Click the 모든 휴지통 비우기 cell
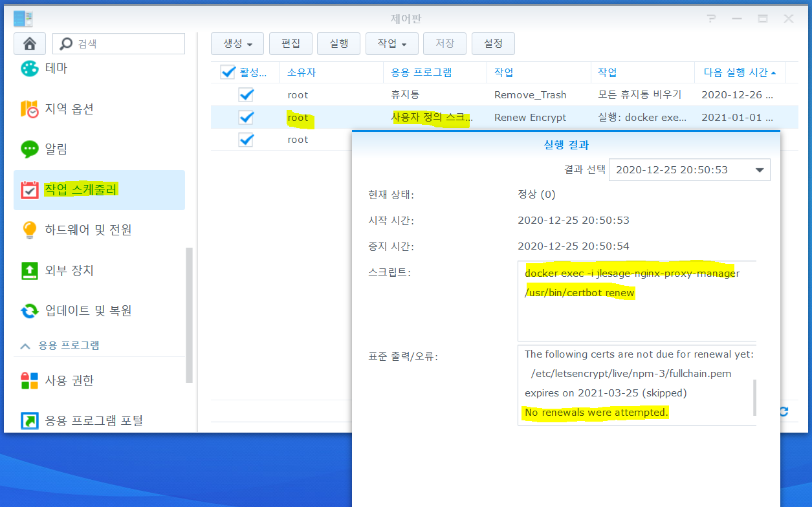Screen dimensions: 812x507 click(639, 95)
